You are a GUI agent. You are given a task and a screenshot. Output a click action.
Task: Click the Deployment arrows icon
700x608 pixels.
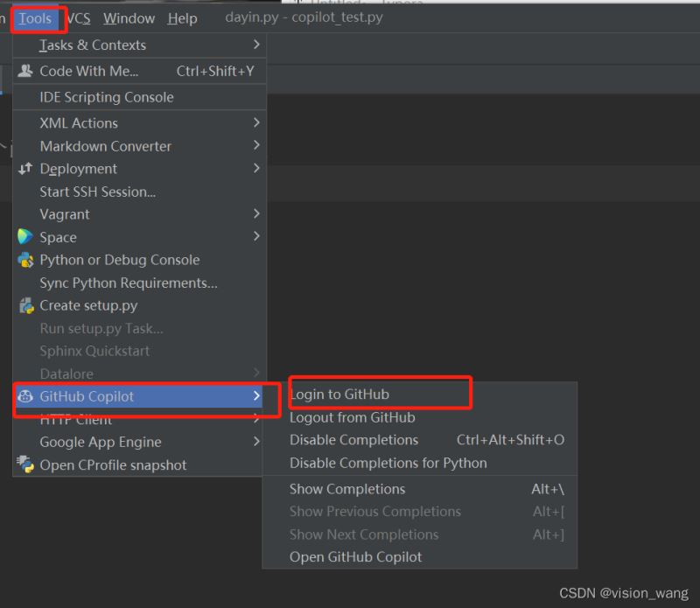point(25,169)
